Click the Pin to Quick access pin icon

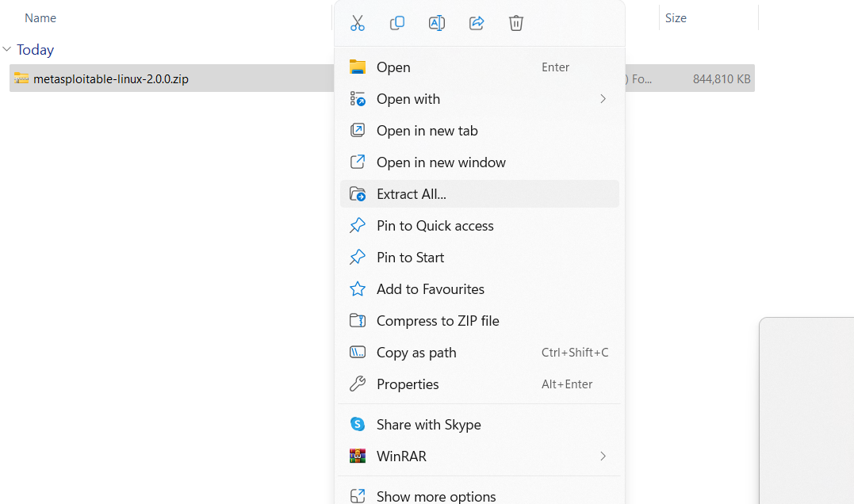click(358, 225)
